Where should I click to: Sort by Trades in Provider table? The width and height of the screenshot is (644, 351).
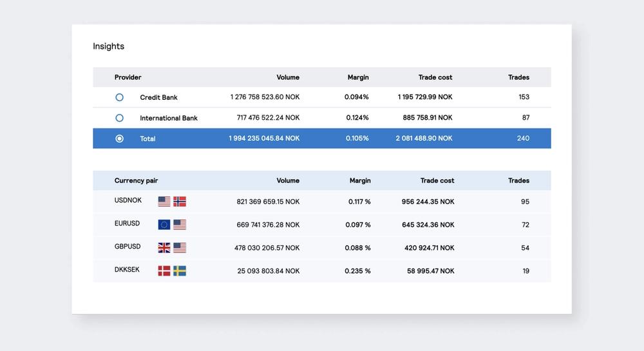518,77
